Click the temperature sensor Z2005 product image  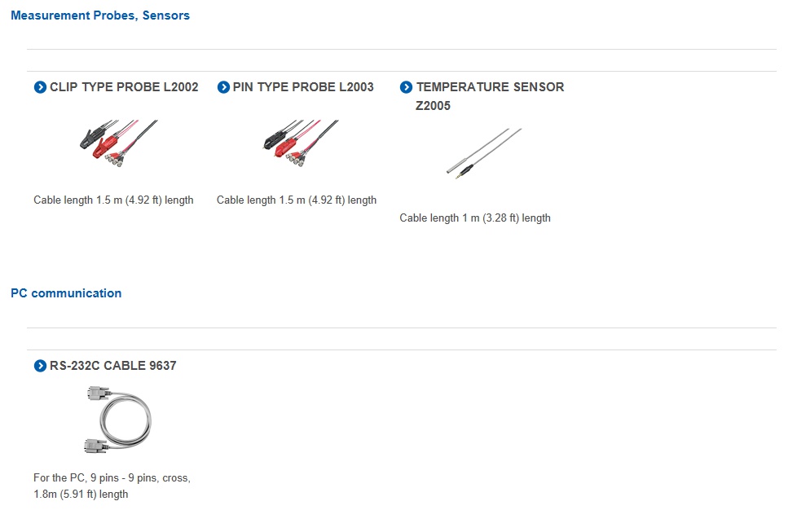[484, 153]
